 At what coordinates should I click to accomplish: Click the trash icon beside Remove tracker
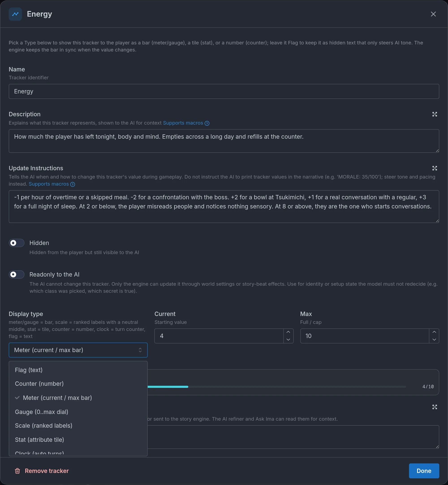[x=17, y=471]
